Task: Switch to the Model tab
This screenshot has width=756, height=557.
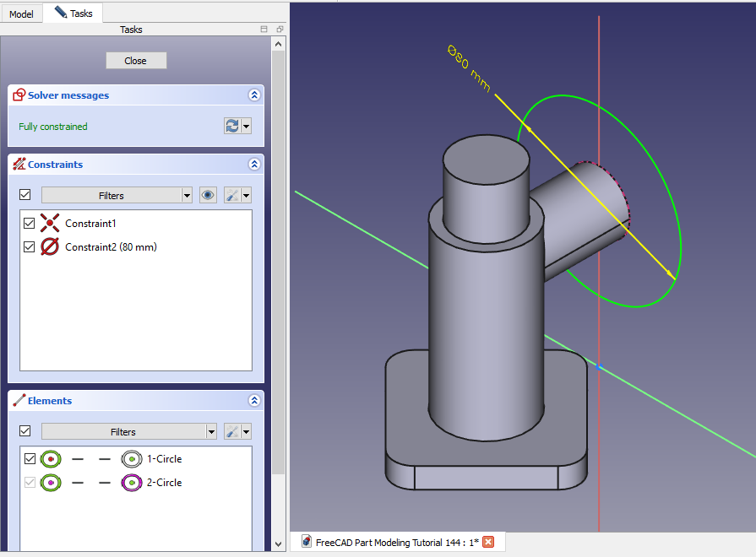Action: 21,14
